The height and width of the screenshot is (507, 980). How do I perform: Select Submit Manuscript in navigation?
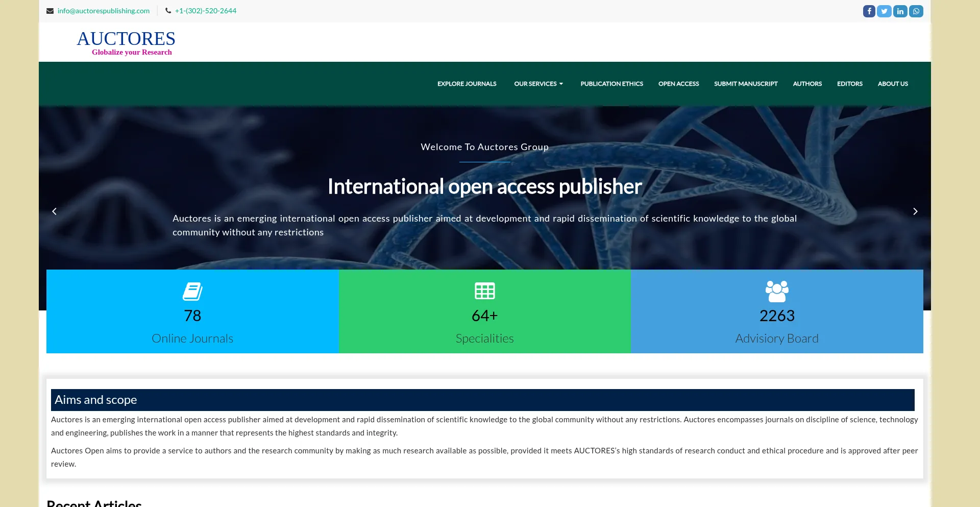(746, 84)
